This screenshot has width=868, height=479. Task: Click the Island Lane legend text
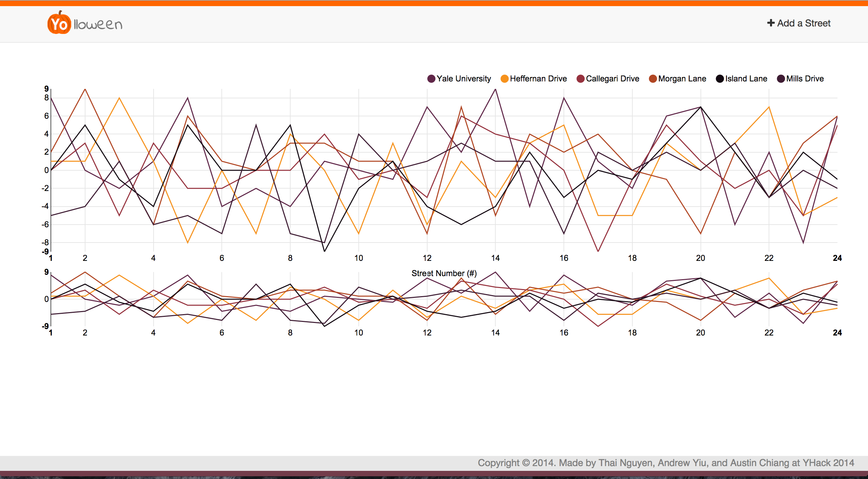(746, 79)
